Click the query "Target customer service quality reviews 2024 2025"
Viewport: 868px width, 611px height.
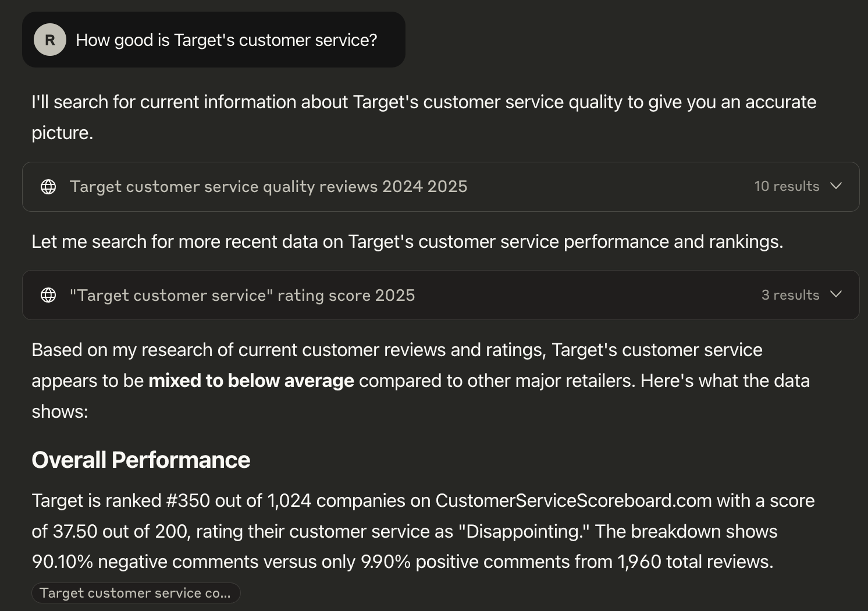(268, 186)
